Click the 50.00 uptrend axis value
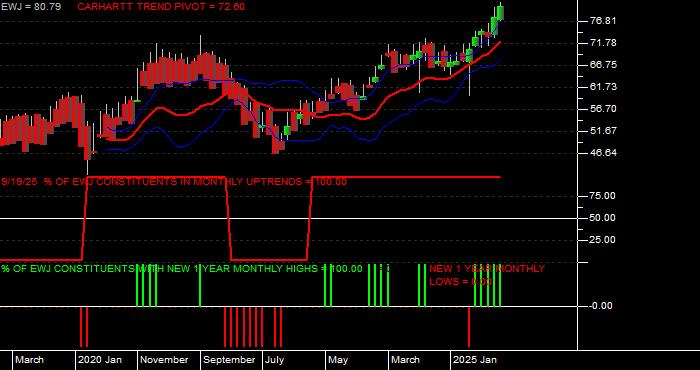Image resolution: width=700 pixels, height=370 pixels. tap(603, 218)
